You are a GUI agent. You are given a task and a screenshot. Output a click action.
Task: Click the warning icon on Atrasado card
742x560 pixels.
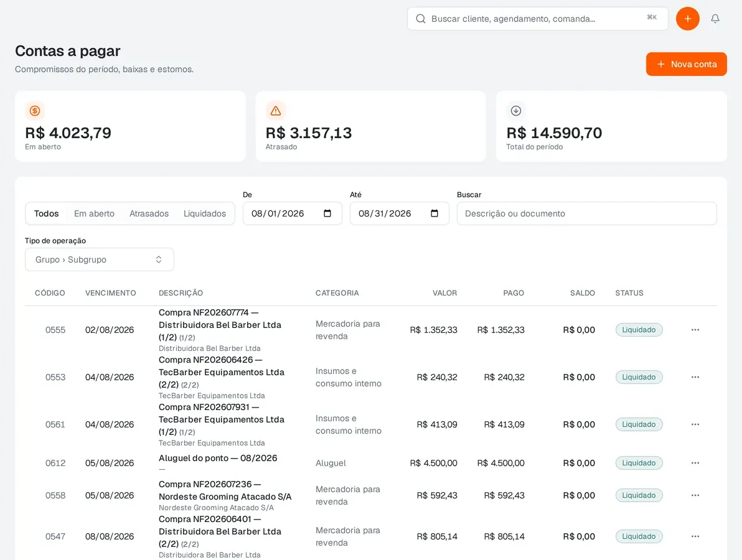coord(275,111)
